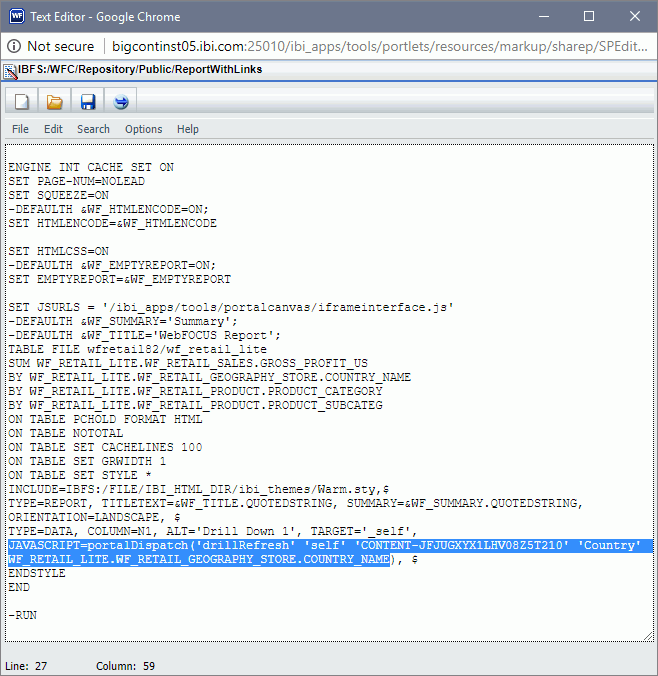
Task: Click the INCLUDE Warm.sty line
Action: pyautogui.click(x=198, y=489)
